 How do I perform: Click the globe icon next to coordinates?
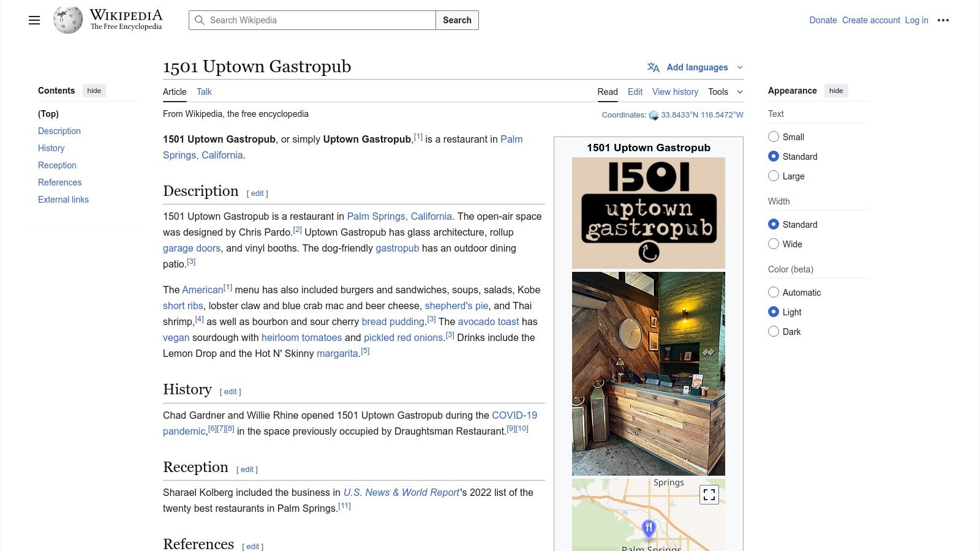(x=654, y=115)
